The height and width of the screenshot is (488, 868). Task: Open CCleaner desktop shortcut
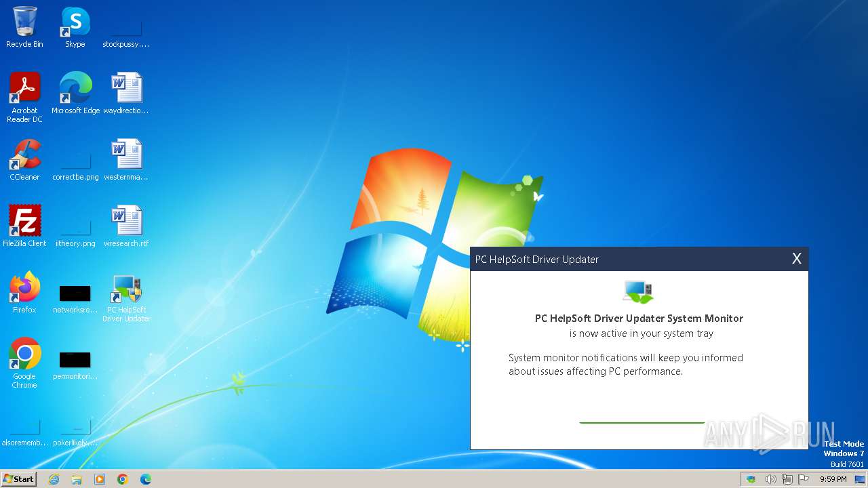tap(24, 160)
